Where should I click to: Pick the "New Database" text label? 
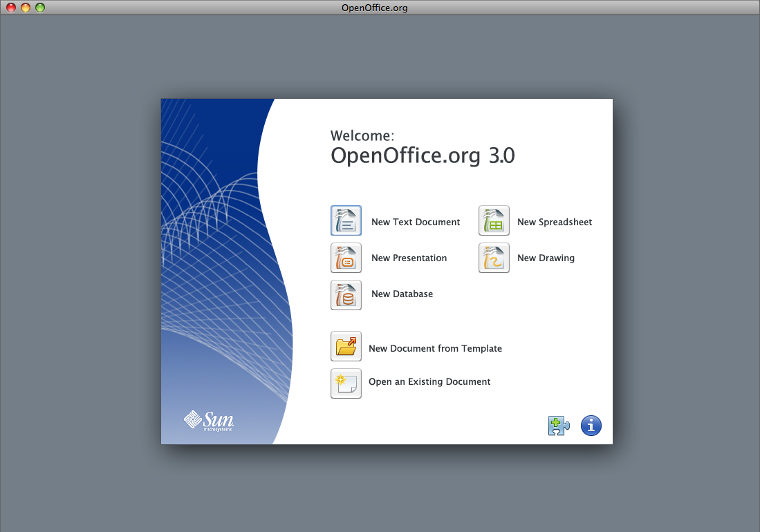(402, 294)
